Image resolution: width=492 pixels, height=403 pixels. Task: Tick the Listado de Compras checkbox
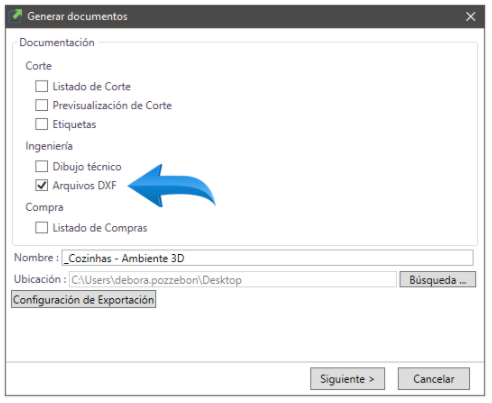point(41,228)
